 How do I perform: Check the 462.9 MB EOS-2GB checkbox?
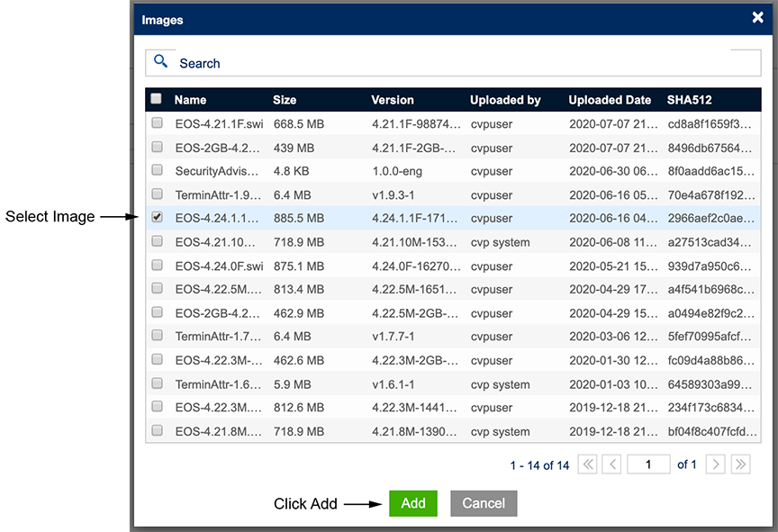(x=158, y=312)
